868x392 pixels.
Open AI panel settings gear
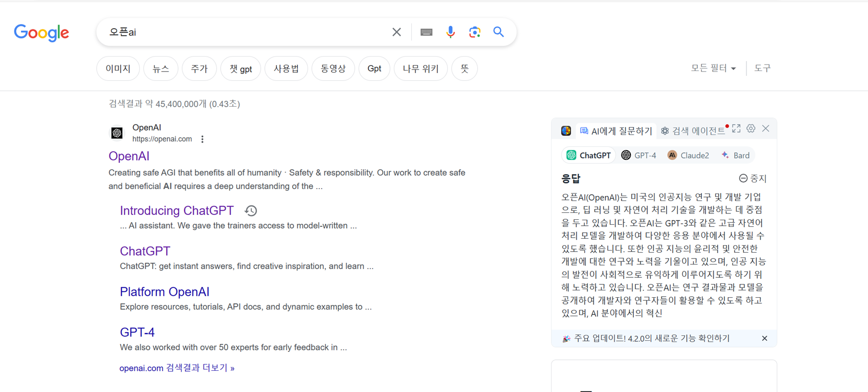pos(751,129)
